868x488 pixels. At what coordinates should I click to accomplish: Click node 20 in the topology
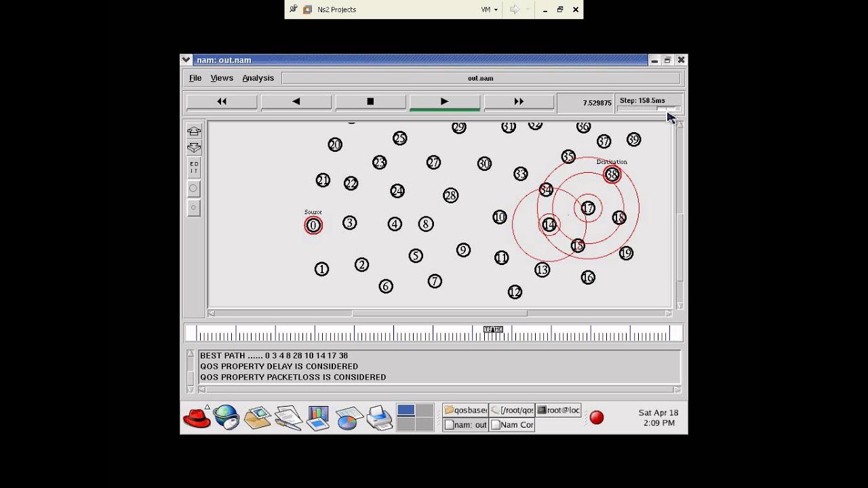click(x=335, y=144)
